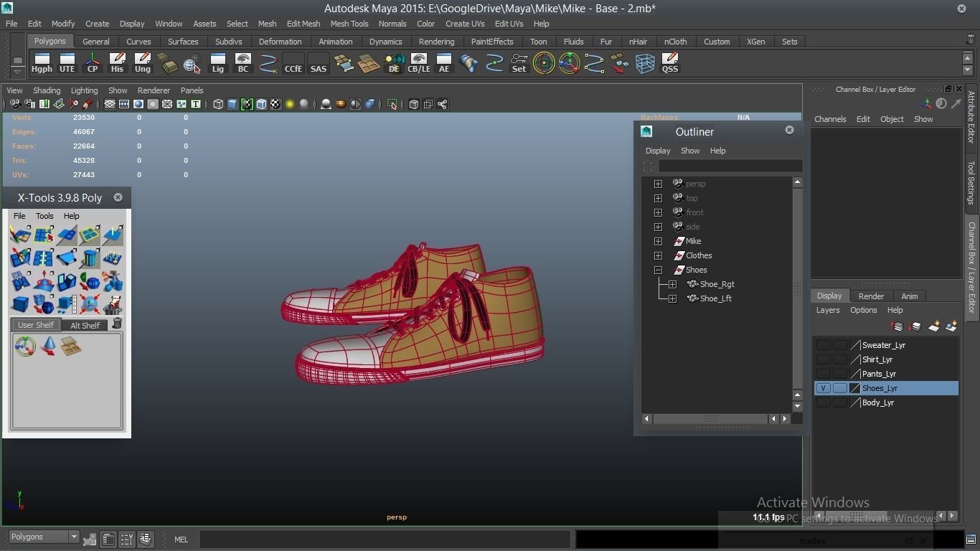
Task: Click the Set shelf icon with key
Action: [519, 63]
